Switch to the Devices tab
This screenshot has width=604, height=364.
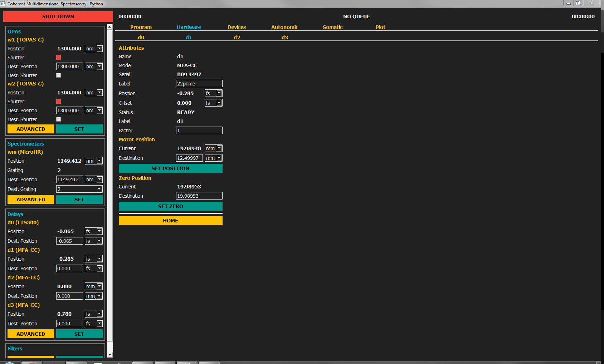pyautogui.click(x=237, y=27)
